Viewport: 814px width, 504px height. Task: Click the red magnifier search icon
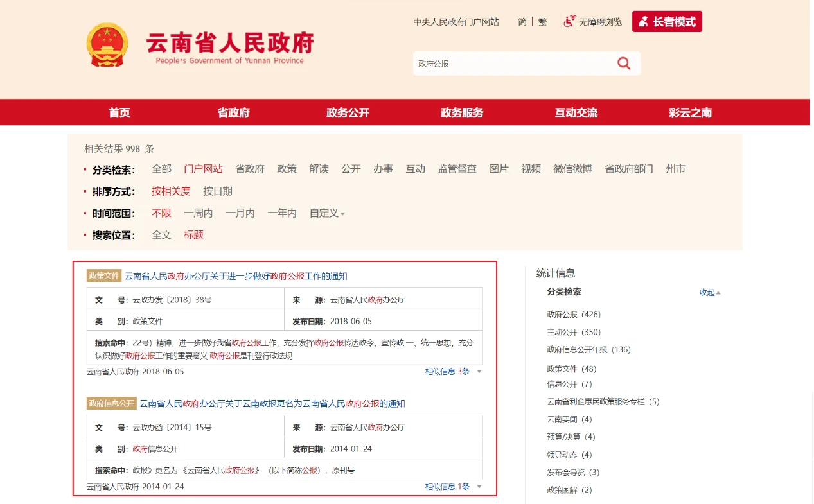(624, 63)
